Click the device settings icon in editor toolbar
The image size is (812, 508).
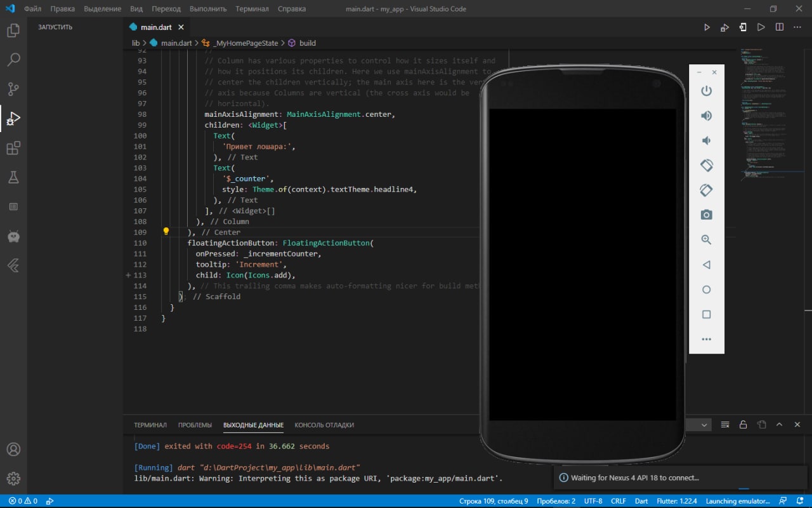[743, 27]
